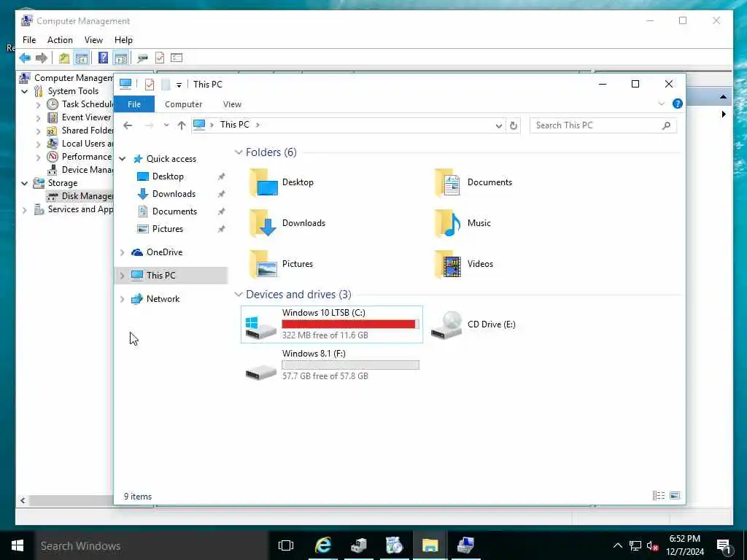Open View ribbon tab in Explorer
Viewport: 747px width, 560px height.
coord(232,104)
